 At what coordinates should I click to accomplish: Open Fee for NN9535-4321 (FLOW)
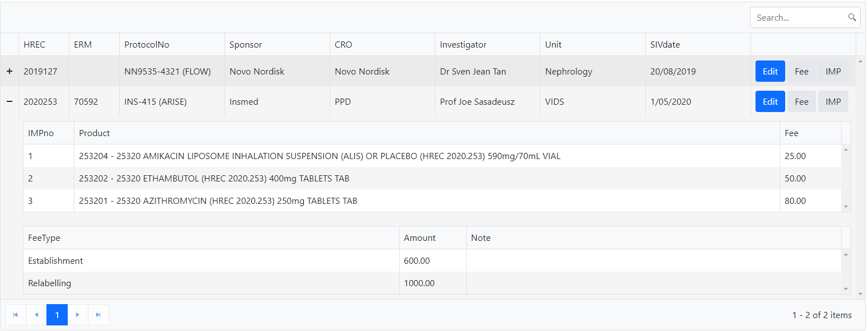(x=801, y=71)
